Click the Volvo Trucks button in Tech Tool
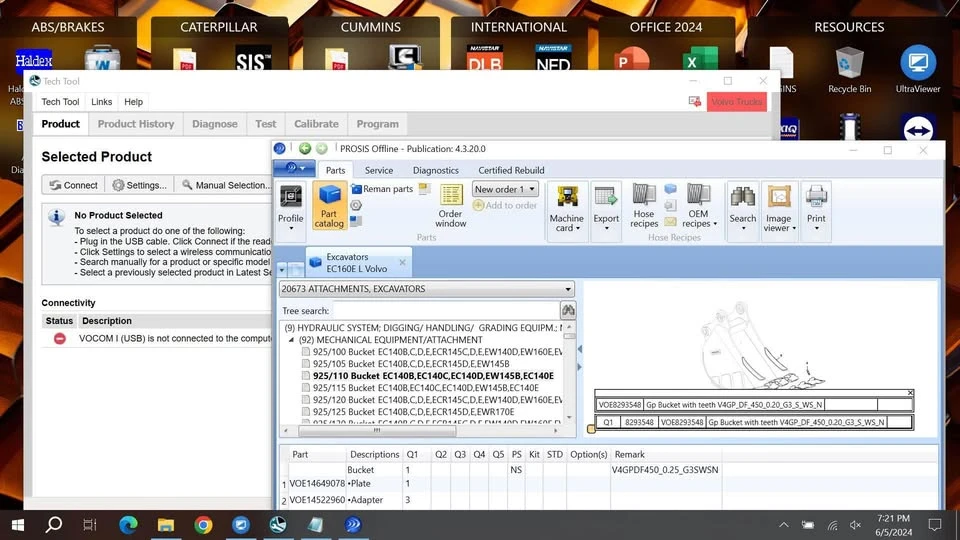 pyautogui.click(x=737, y=102)
